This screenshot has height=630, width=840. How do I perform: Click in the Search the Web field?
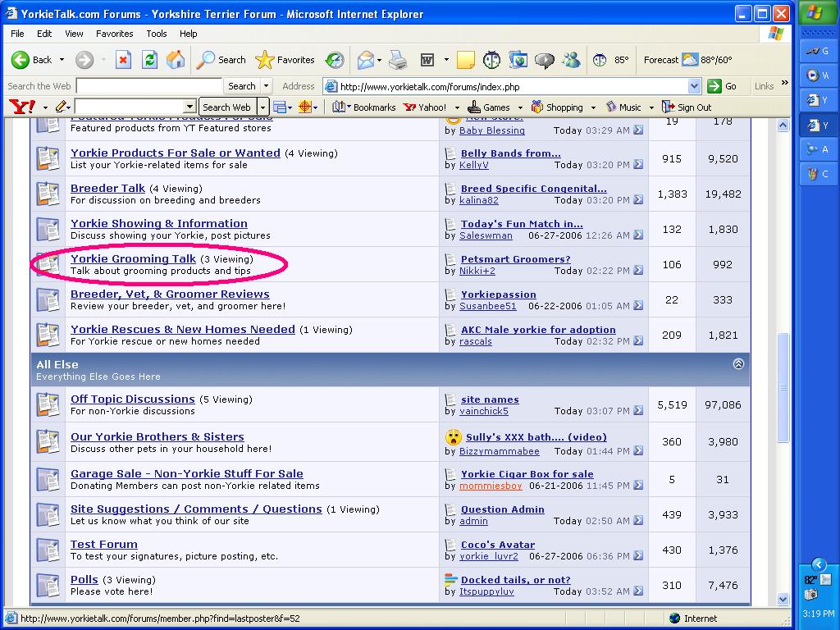tap(148, 86)
